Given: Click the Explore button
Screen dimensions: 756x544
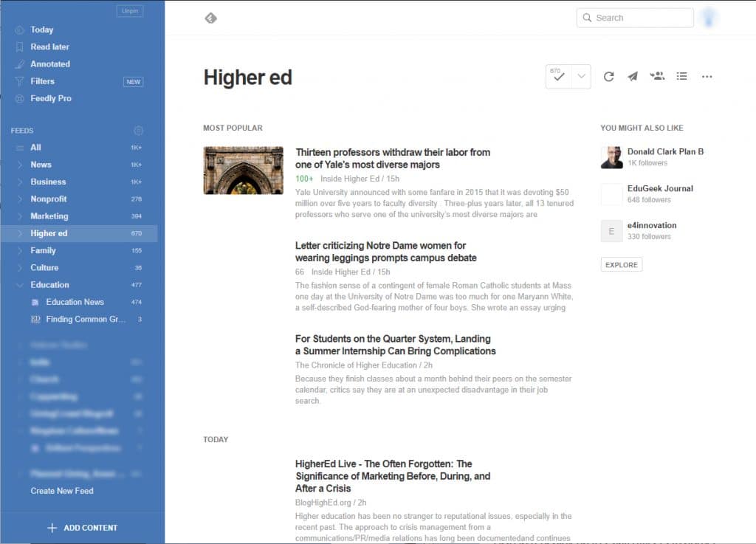Looking at the screenshot, I should (x=622, y=265).
